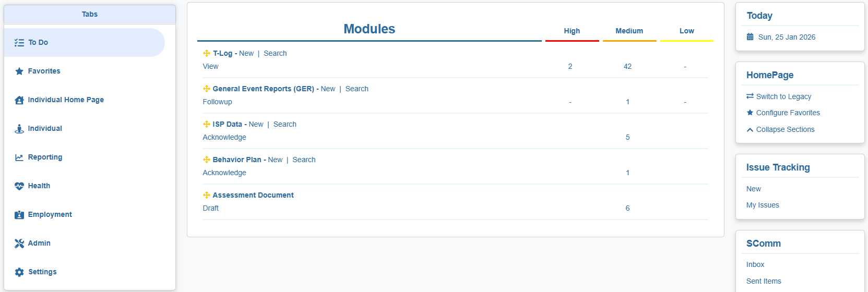Open the Individual tab in sidebar
The height and width of the screenshot is (292, 868).
[45, 128]
